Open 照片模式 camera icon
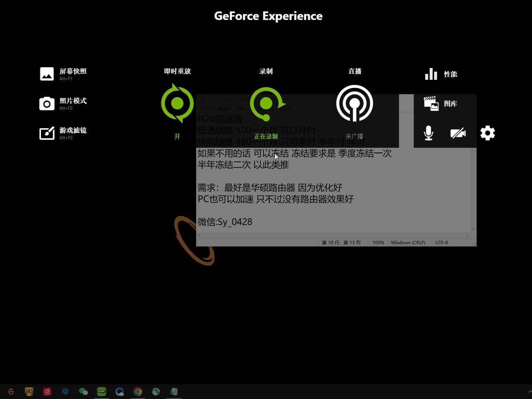Image resolution: width=532 pixels, height=399 pixels. pyautogui.click(x=47, y=104)
